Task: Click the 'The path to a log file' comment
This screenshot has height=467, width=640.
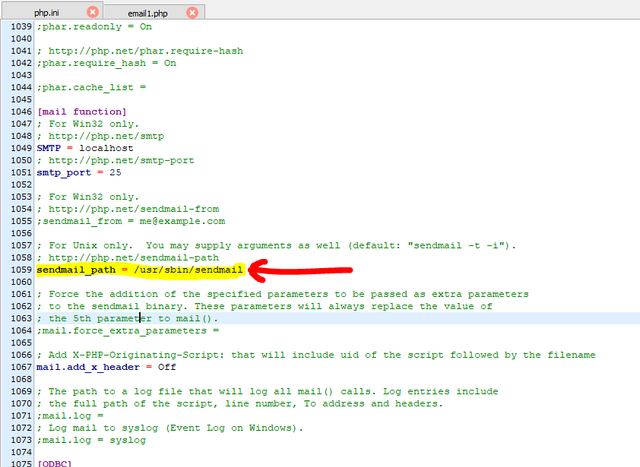Action: click(x=267, y=391)
